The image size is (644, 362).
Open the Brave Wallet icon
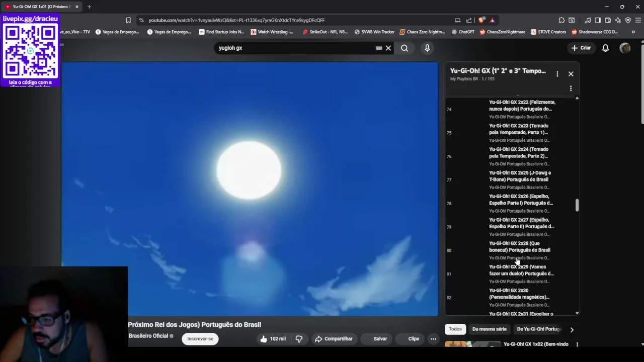pos(608,20)
